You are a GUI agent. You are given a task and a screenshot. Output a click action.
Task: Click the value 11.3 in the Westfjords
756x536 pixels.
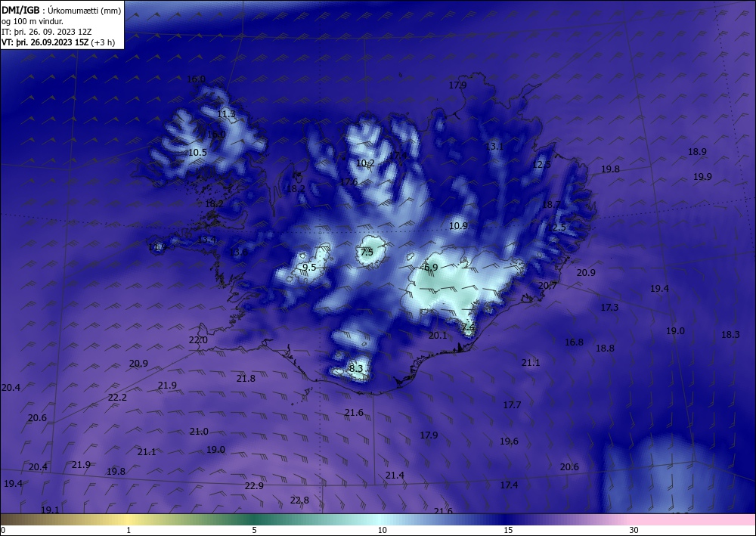(226, 114)
